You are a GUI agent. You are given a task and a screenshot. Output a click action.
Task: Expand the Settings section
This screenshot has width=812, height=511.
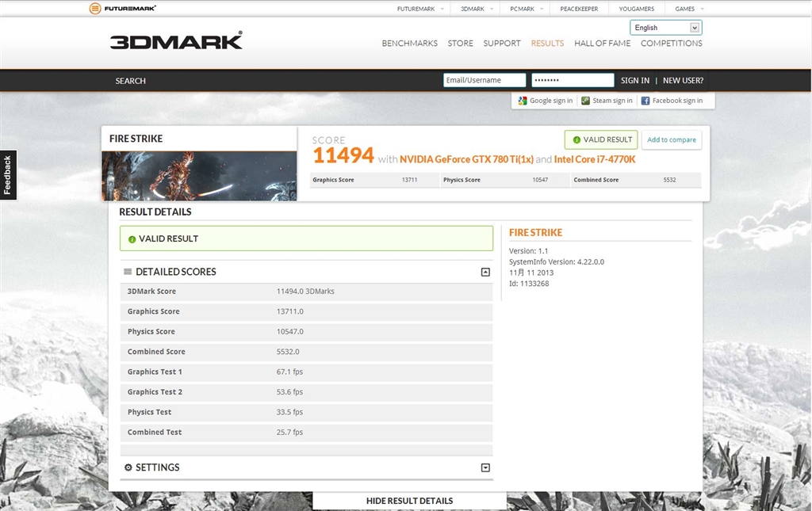tap(485, 467)
